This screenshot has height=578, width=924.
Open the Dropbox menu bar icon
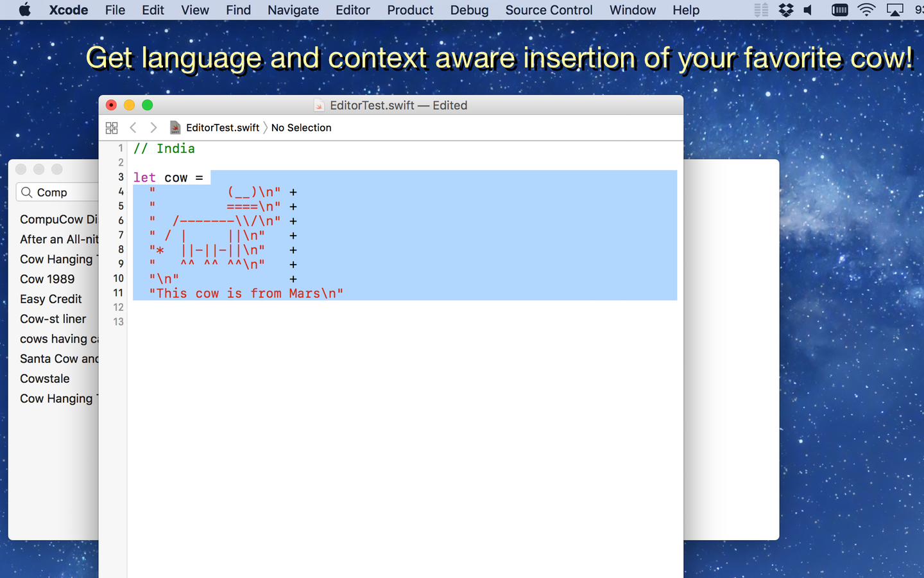[785, 10]
